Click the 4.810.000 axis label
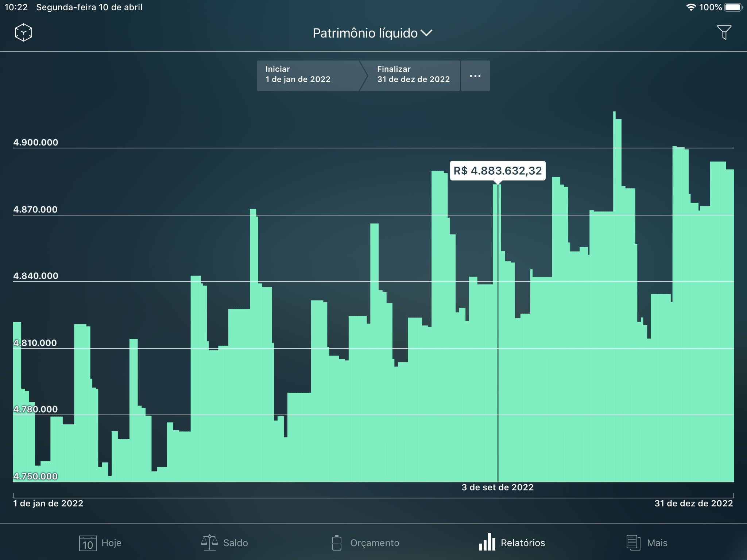Viewport: 747px width, 560px height. 35,343
